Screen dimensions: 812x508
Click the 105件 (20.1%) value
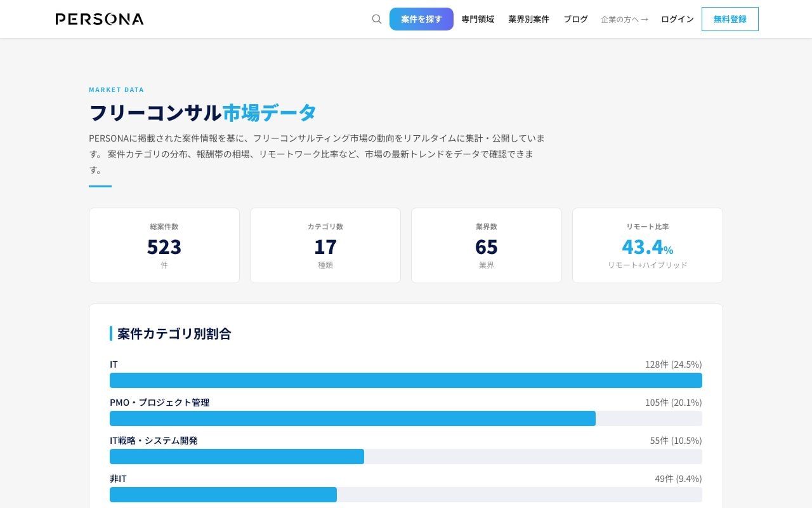(673, 403)
